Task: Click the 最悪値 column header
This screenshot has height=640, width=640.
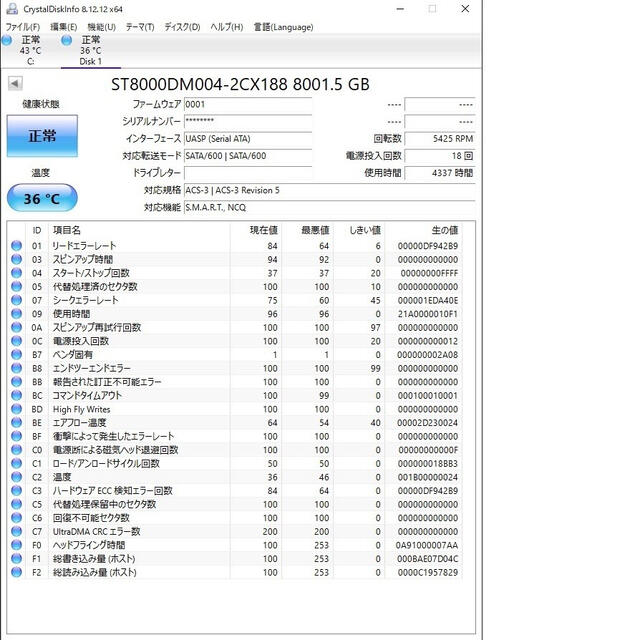Action: 307,230
